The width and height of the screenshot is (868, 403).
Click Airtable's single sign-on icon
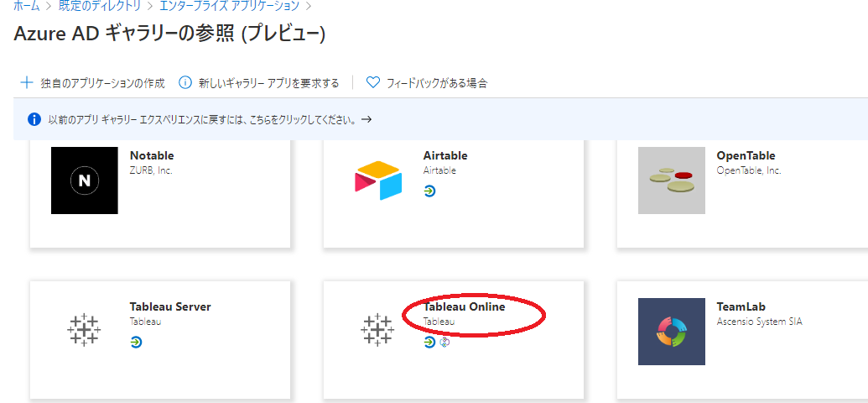tap(429, 191)
